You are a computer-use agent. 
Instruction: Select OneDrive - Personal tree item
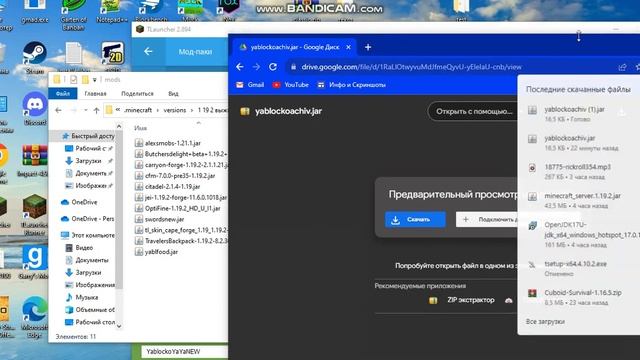tap(88, 219)
